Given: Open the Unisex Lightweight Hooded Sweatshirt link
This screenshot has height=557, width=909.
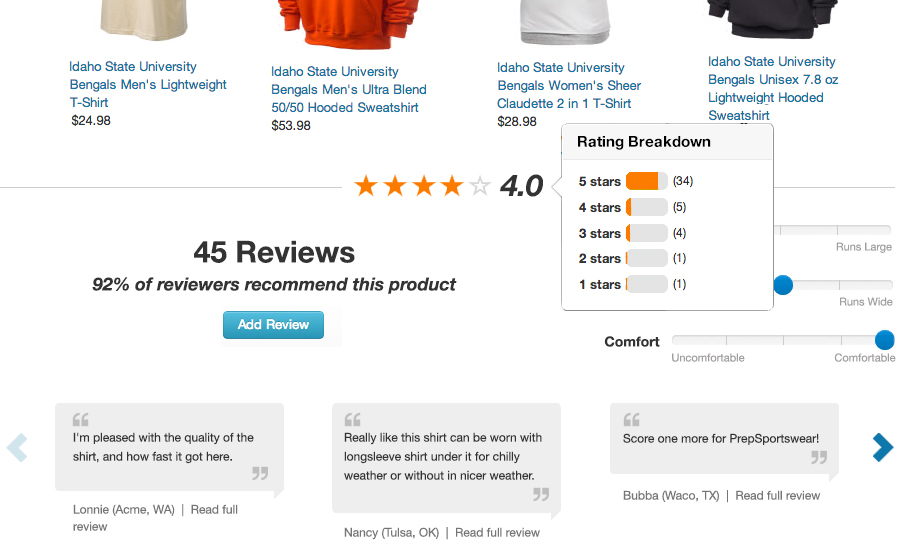Looking at the screenshot, I should pos(772,88).
